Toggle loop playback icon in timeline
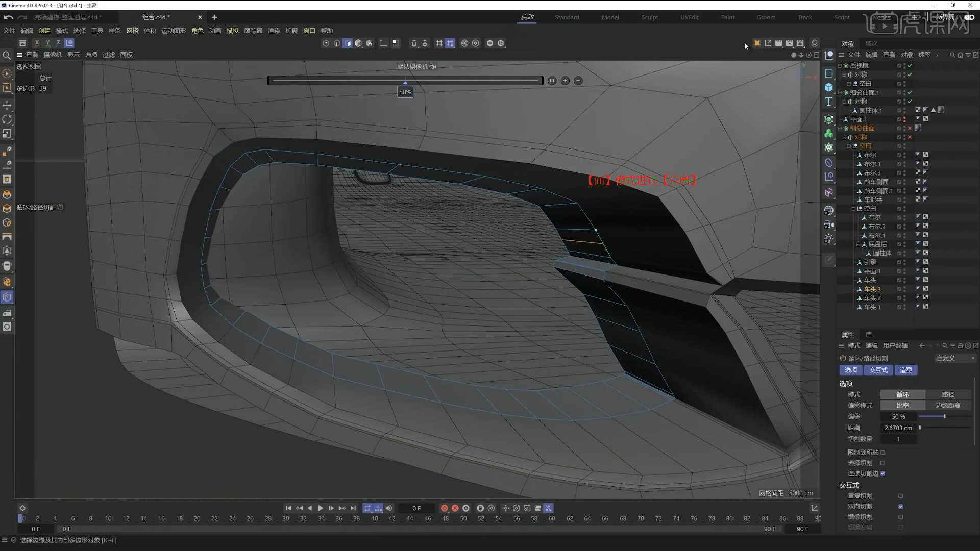Screen dimensions: 980x551 [367, 508]
